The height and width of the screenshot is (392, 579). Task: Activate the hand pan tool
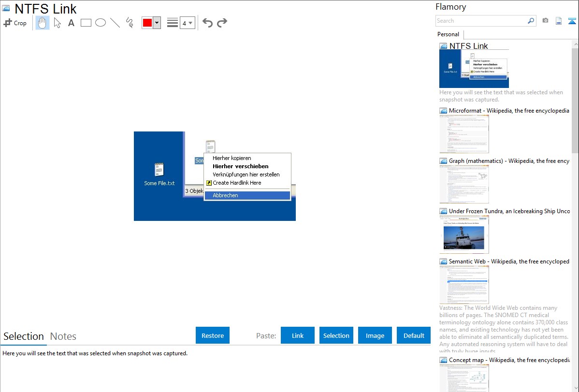[x=42, y=23]
